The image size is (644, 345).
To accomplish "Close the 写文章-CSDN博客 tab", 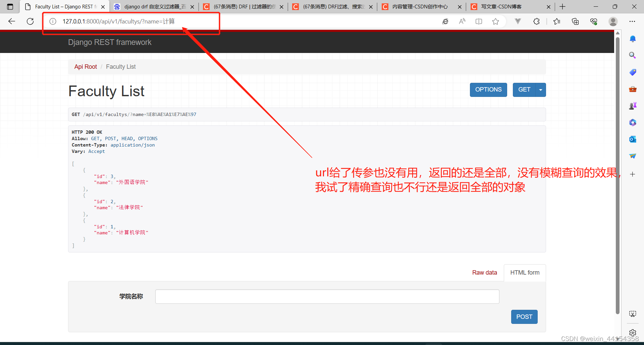I will (x=548, y=7).
